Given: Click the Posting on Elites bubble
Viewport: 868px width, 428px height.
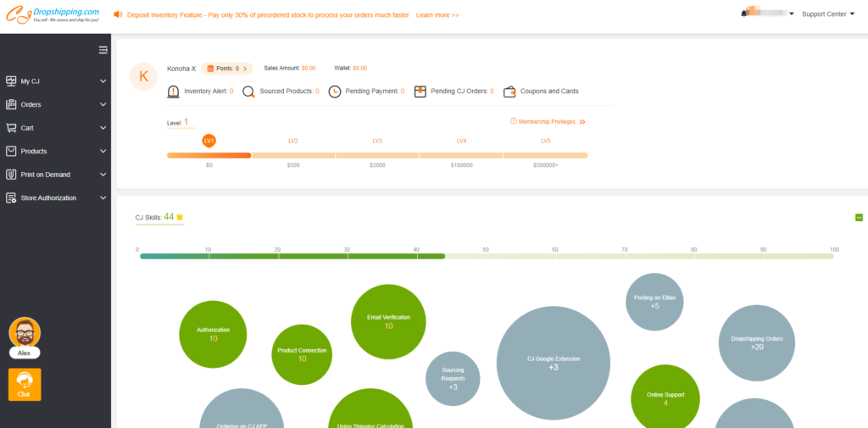Looking at the screenshot, I should 654,302.
